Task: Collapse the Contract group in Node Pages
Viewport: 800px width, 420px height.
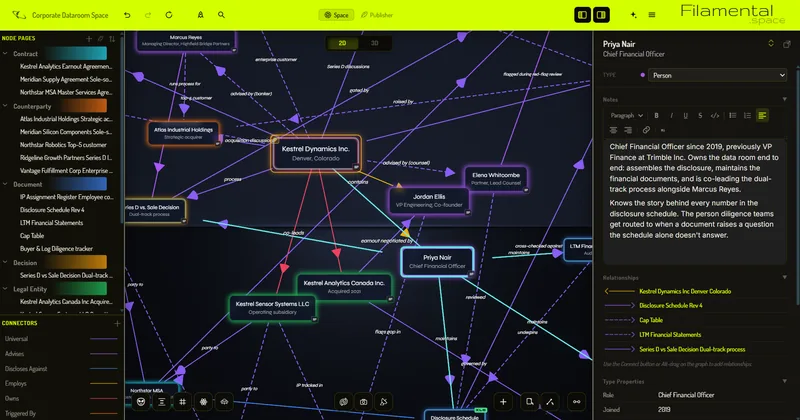Action: [x=6, y=54]
